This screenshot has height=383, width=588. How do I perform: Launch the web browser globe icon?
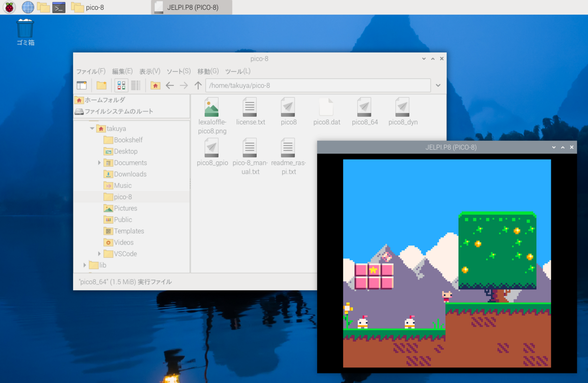click(x=28, y=7)
